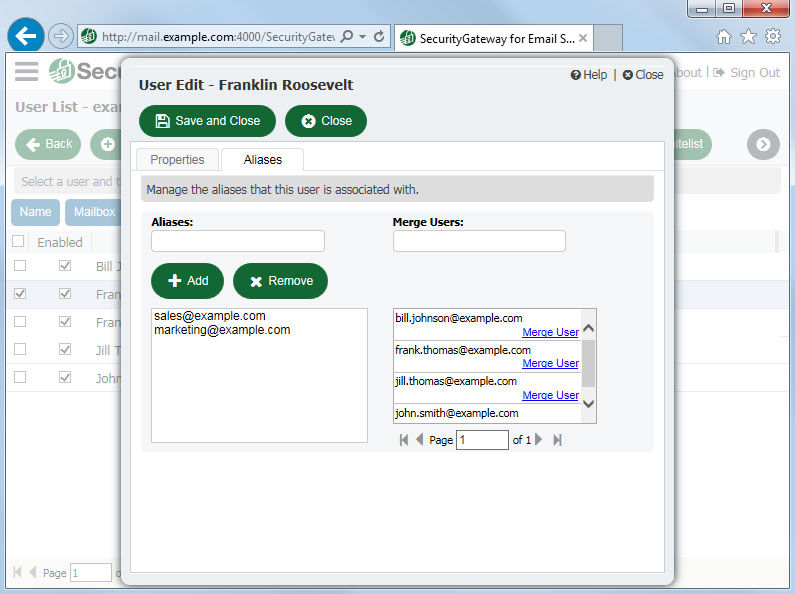Click the merge users list scrollbar thumb
This screenshot has height=594, width=795.
click(x=589, y=363)
